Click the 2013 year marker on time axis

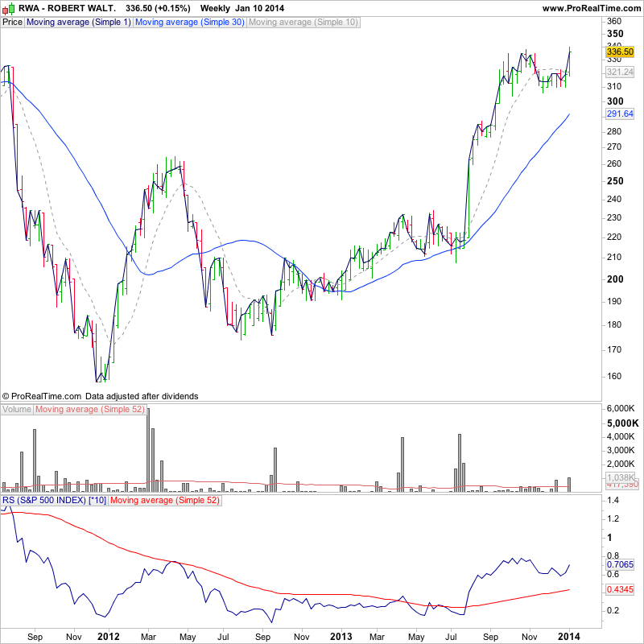341,637
